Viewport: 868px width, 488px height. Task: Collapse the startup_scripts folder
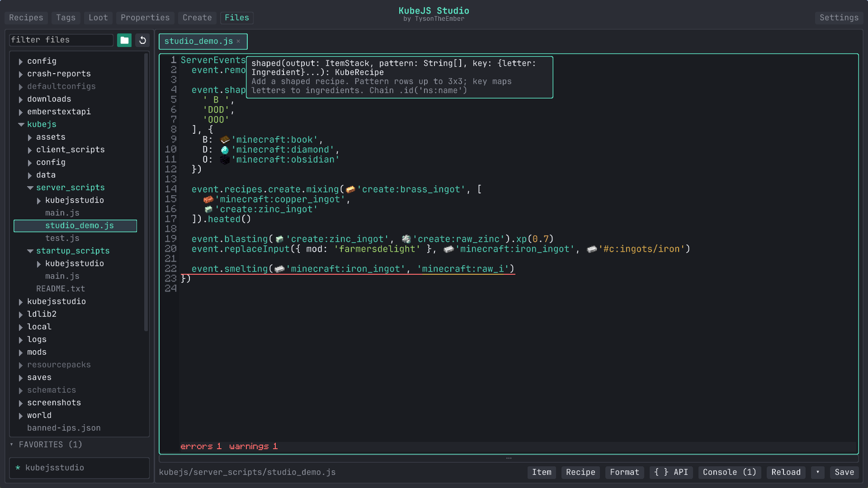pyautogui.click(x=30, y=251)
